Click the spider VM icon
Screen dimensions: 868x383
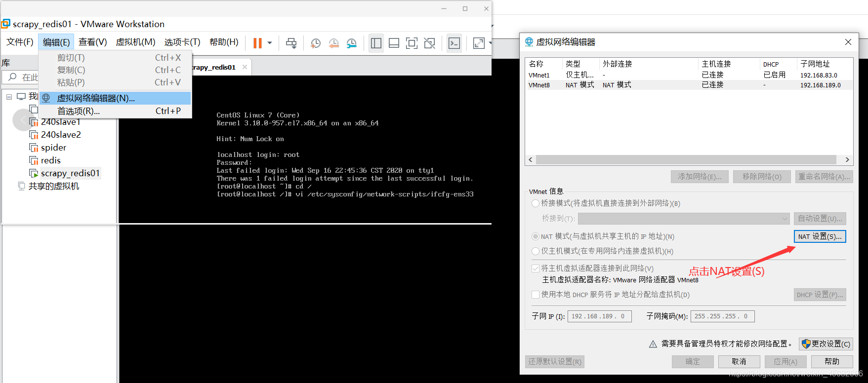click(34, 148)
